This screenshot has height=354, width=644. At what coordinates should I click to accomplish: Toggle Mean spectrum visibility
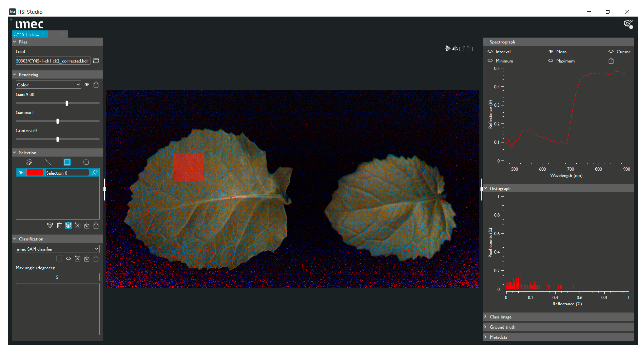click(x=551, y=52)
